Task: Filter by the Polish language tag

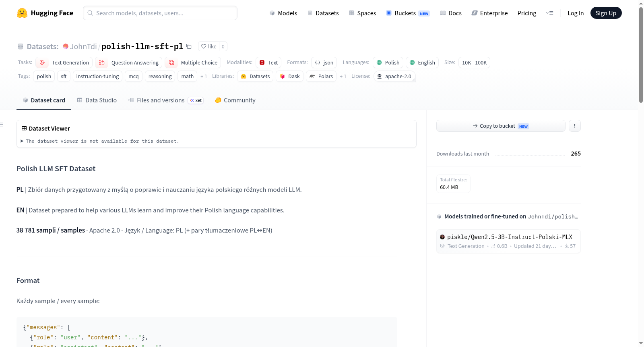Action: click(x=388, y=62)
